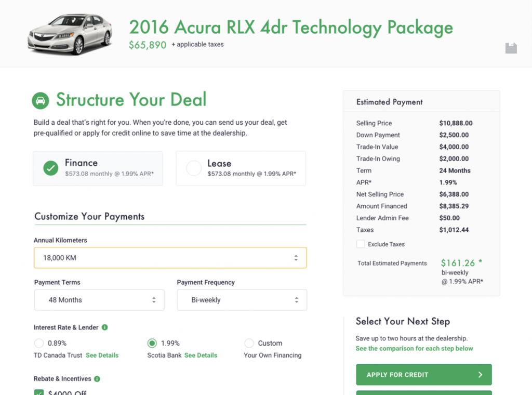This screenshot has width=532, height=395.
Task: Click the arrow icon on Apply For Credit
Action: [x=480, y=375]
